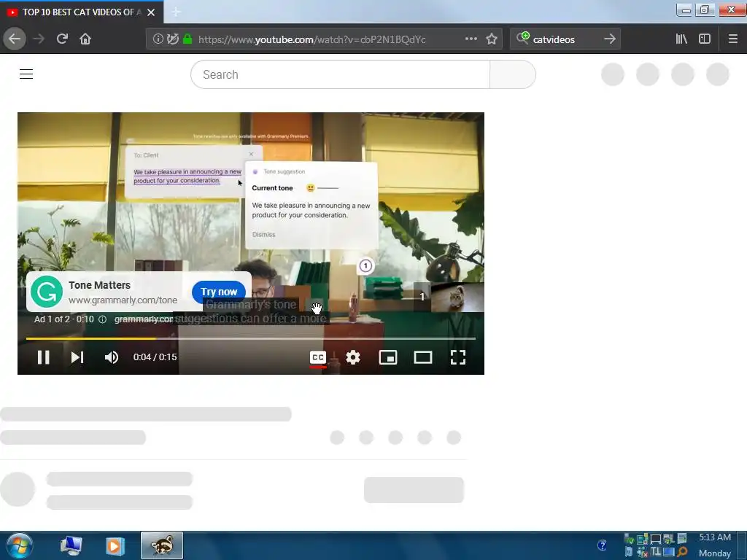Pause the ad with the pause button
Viewport: 747px width, 560px height.
tap(43, 357)
